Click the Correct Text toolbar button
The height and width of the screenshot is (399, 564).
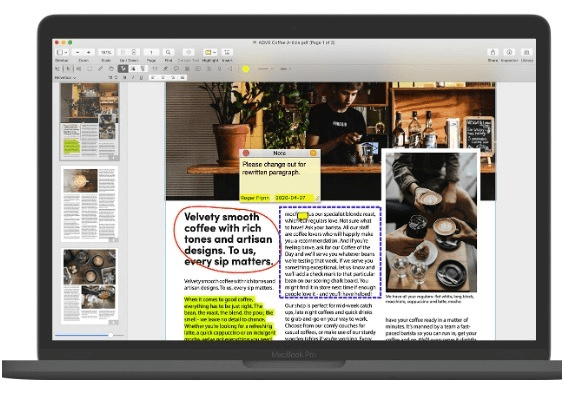[188, 52]
